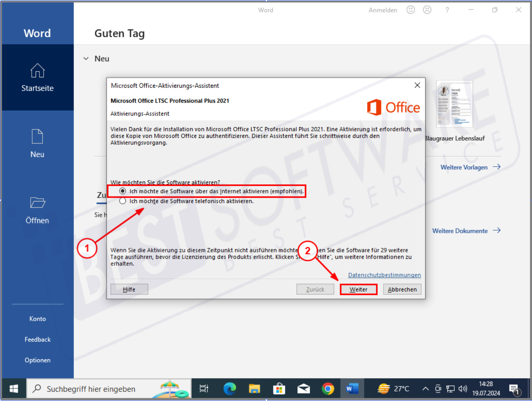Collapse the Neu section chevron

point(86,59)
